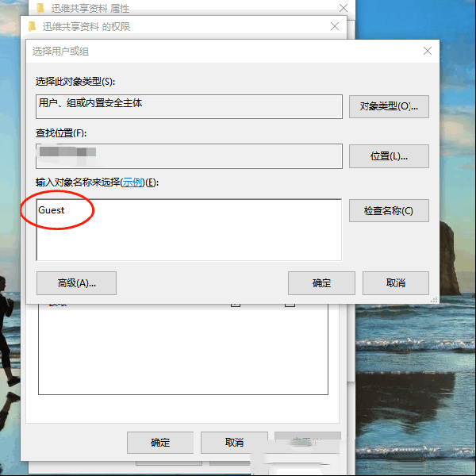Open the 位置(L)... picker
The width and height of the screenshot is (476, 476).
389,156
